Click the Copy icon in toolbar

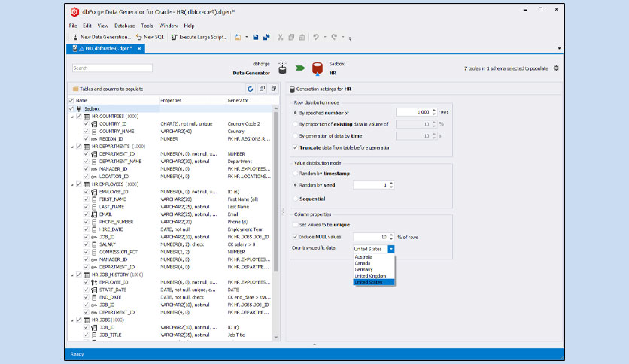pos(291,37)
